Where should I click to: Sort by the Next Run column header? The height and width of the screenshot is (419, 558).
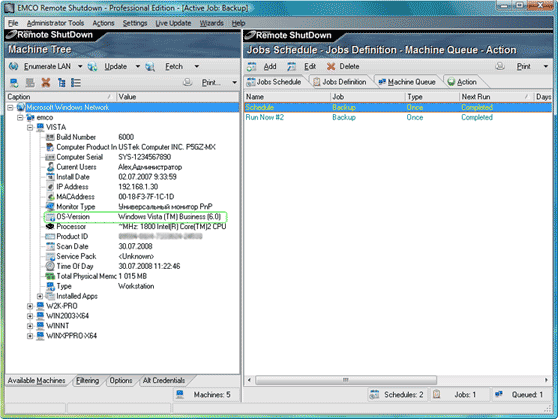496,97
